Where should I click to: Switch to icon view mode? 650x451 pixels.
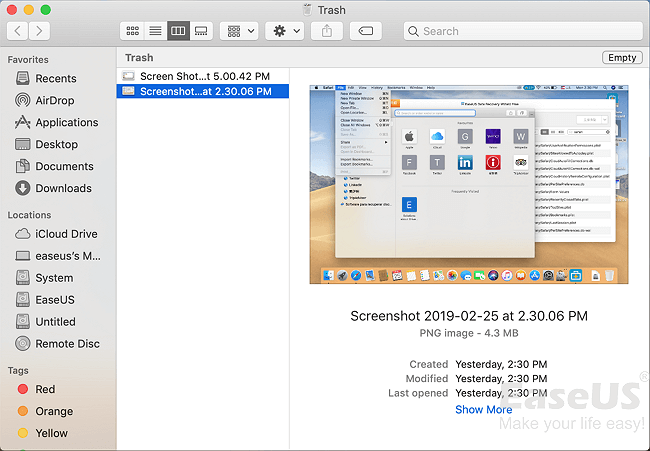click(132, 31)
